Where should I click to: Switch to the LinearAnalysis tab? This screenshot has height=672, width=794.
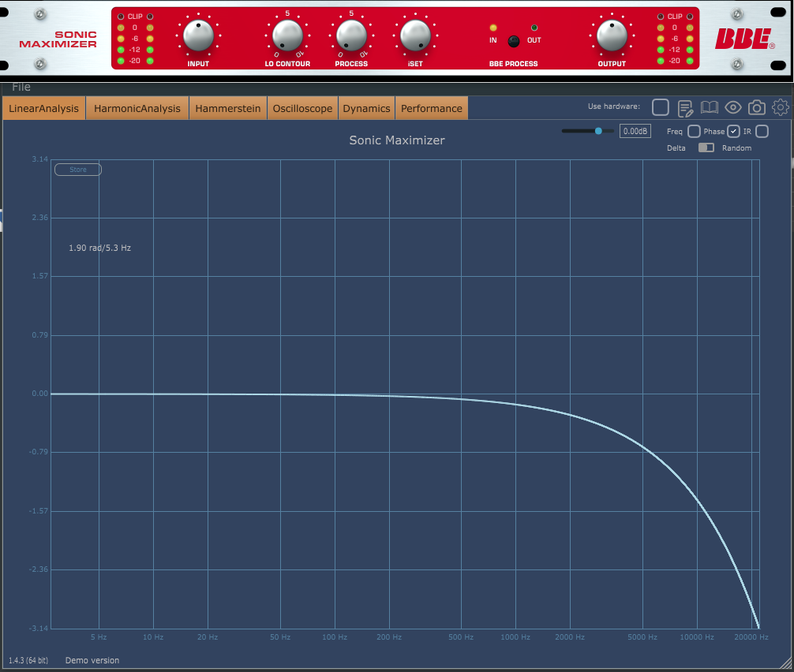pyautogui.click(x=43, y=108)
